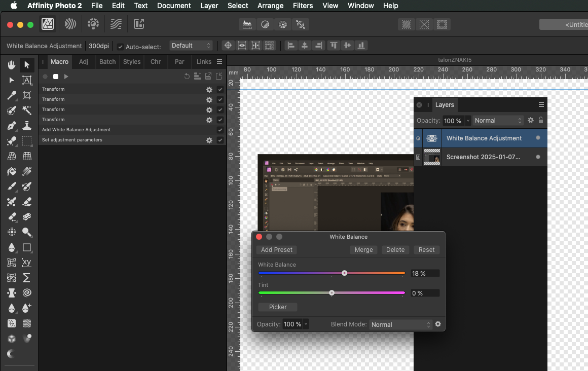Open the Export Persona icon
The image size is (588, 371).
pos(139,24)
